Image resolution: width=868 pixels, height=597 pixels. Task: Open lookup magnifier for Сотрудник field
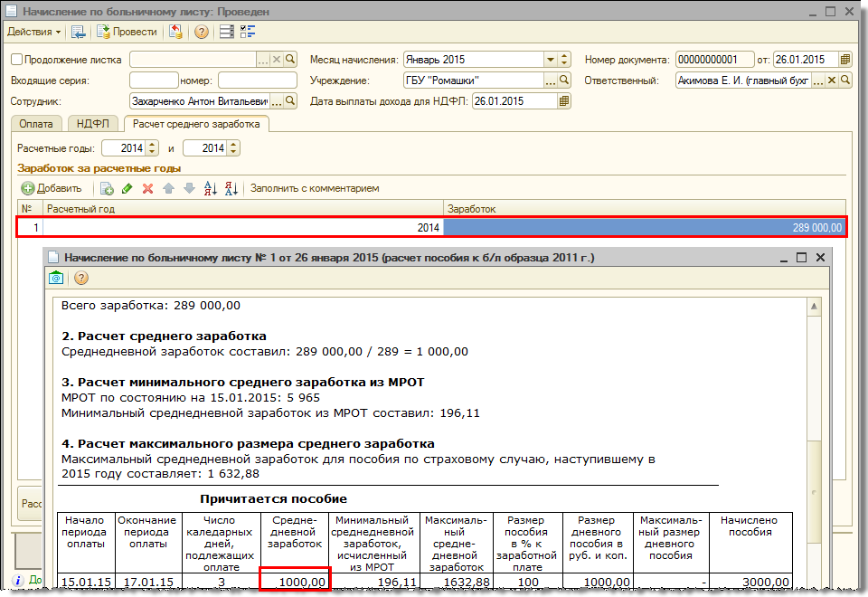pyautogui.click(x=290, y=101)
